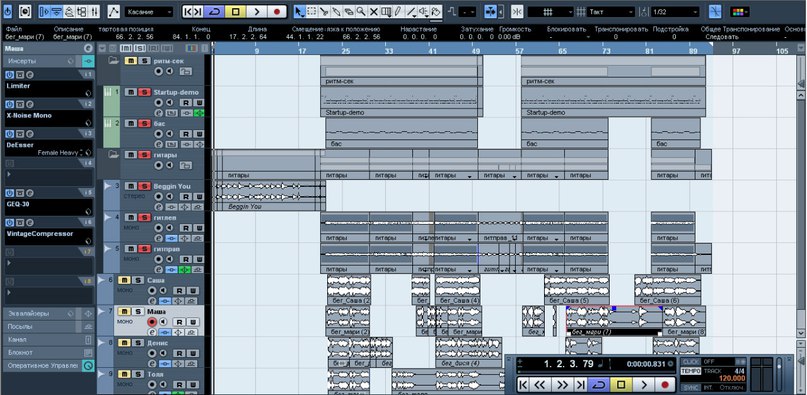Solo the Startup-demo track

click(144, 92)
